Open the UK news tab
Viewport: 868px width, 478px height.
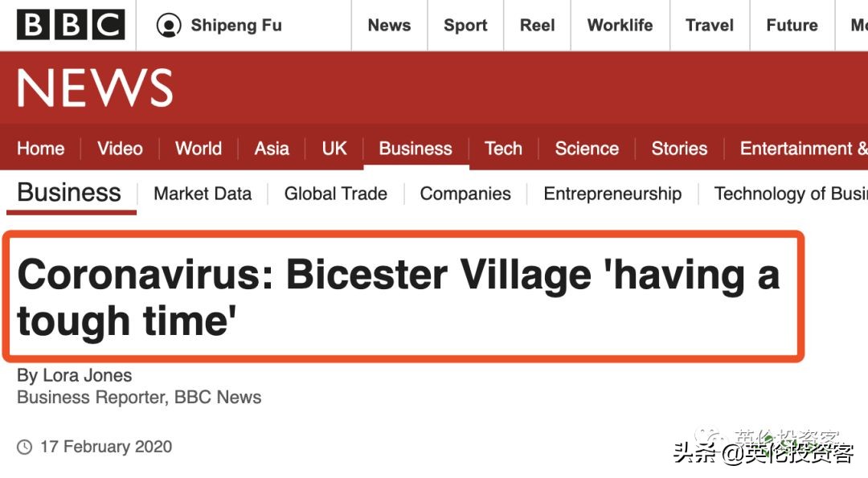tap(334, 149)
